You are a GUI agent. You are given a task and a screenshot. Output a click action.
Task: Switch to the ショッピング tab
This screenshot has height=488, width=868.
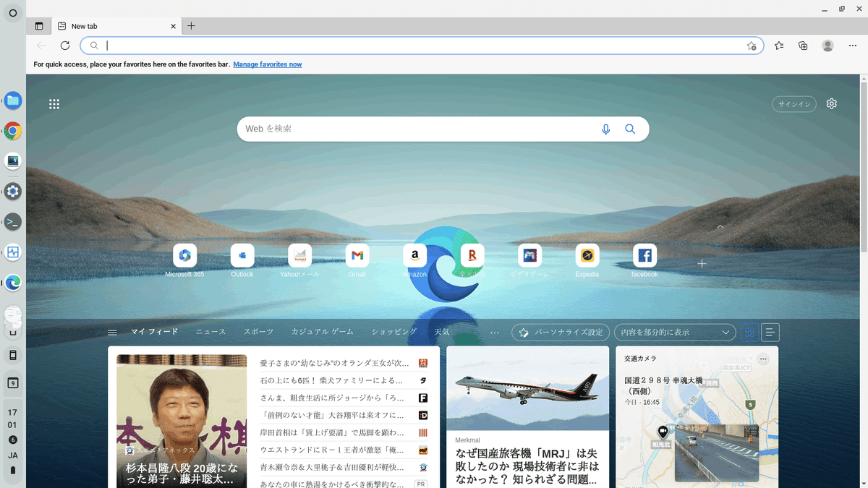tap(394, 332)
